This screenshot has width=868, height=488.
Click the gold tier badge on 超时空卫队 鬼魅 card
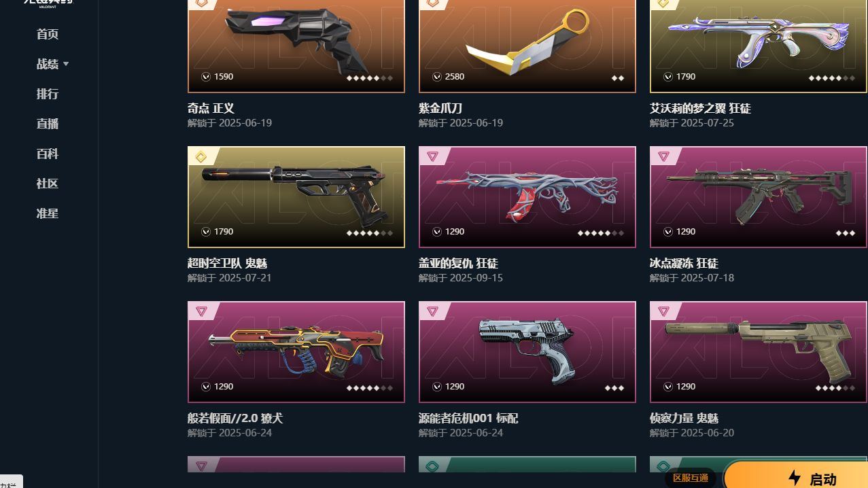point(201,157)
